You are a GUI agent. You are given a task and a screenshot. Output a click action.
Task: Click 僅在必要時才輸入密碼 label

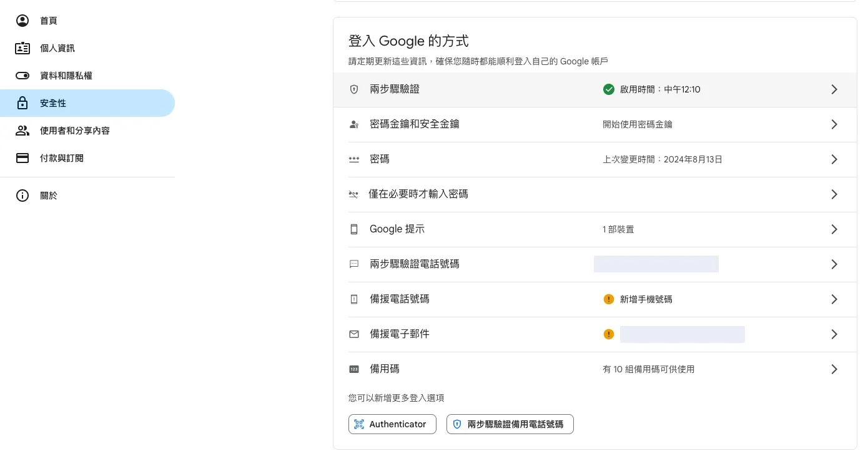[x=418, y=194]
